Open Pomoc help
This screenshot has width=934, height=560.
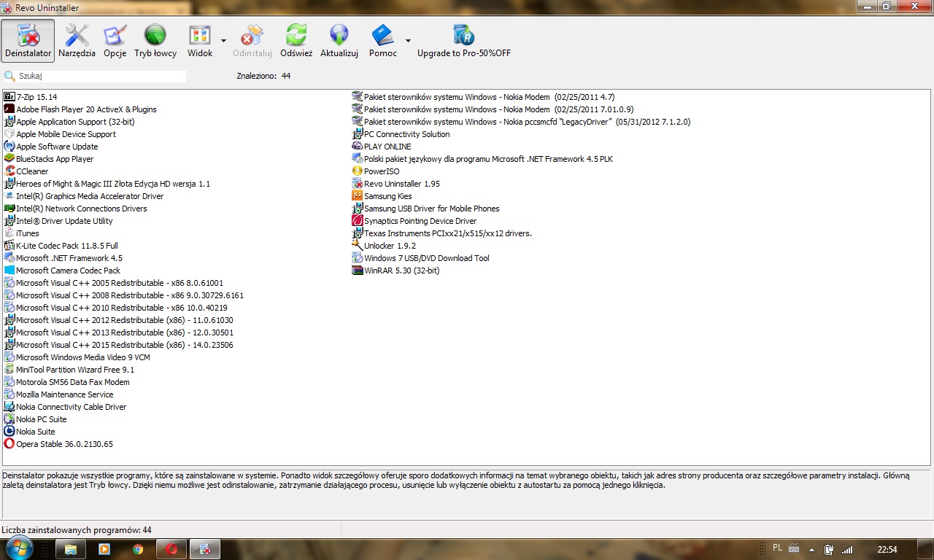coord(383,41)
